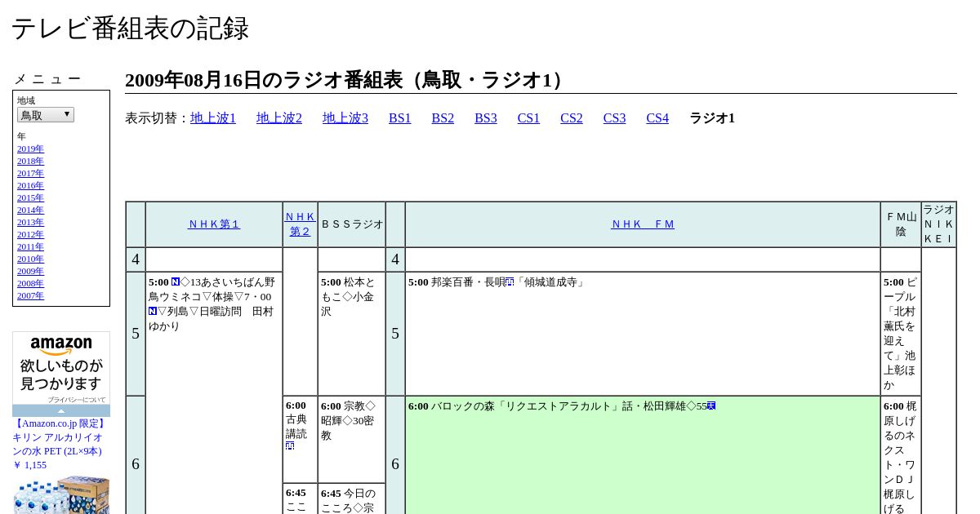Viewport: 980px width, 514px height.
Task: Click the Amazon banner advertisement image
Action: [61, 368]
